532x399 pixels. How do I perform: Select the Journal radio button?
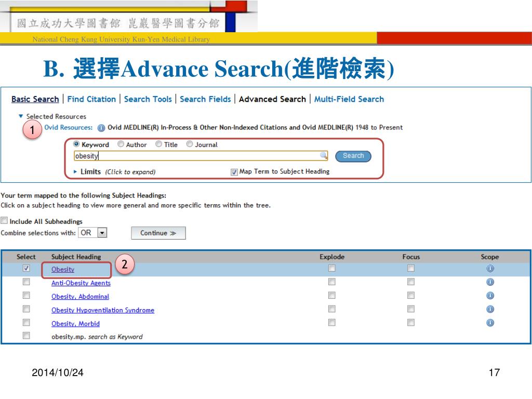click(190, 144)
